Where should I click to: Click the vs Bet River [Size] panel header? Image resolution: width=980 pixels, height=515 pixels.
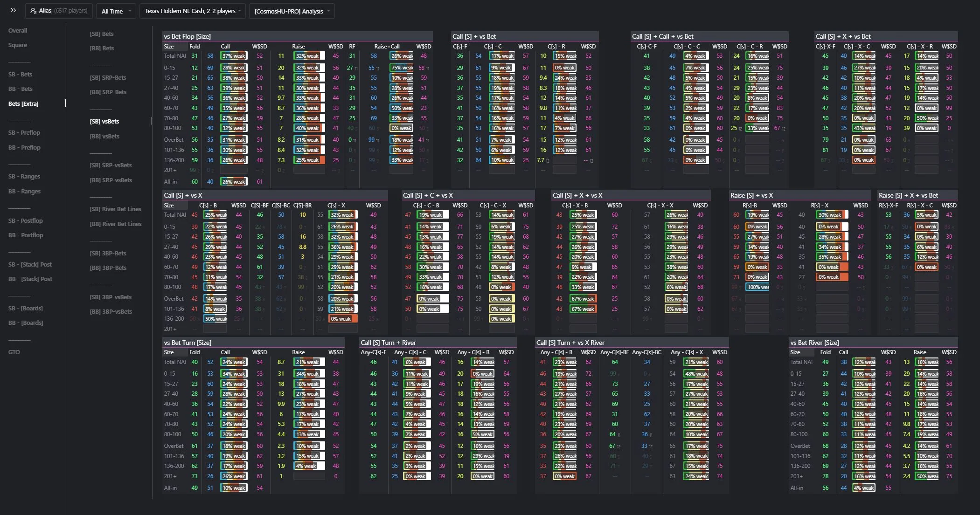pyautogui.click(x=814, y=343)
